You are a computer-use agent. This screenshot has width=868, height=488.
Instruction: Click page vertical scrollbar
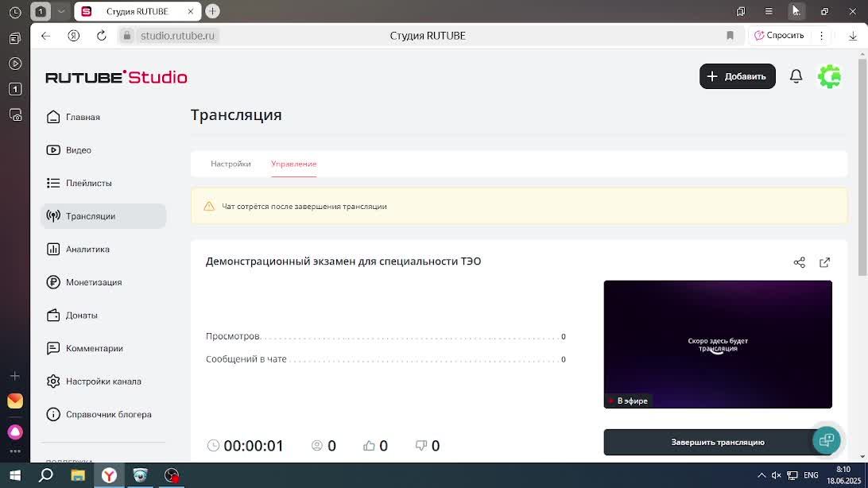tap(862, 166)
